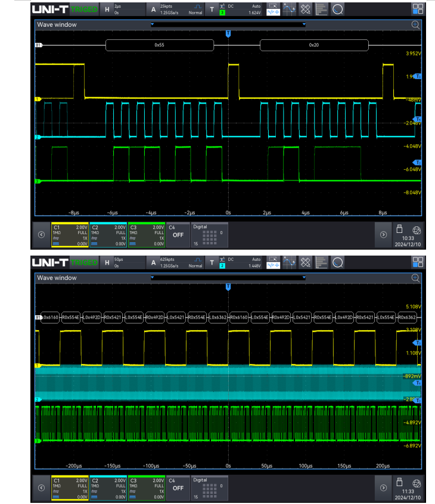Screen dimensions: 435x504
Task: Expand the right arrow of bottom channel bar
Action: [x=383, y=487]
